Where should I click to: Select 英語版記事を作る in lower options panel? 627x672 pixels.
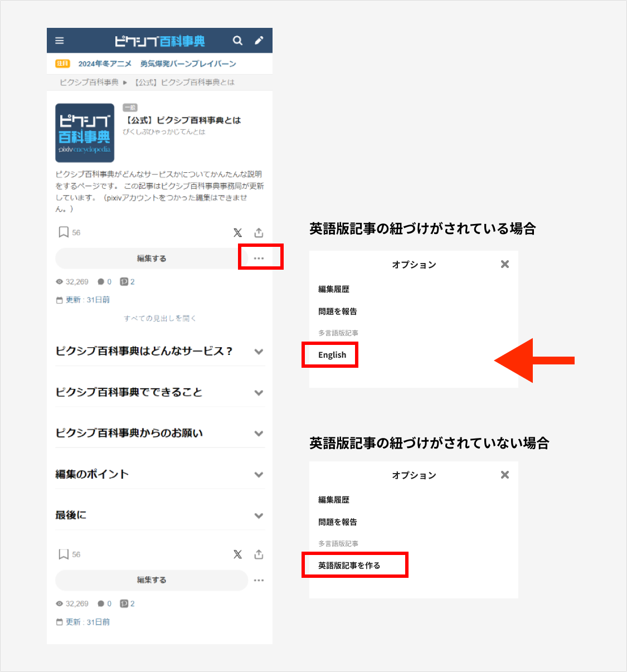tap(349, 566)
